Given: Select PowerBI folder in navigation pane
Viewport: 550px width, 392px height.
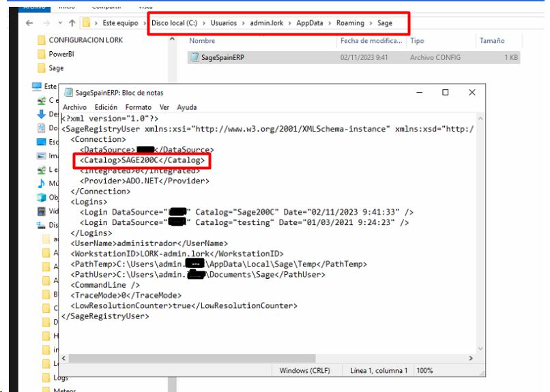Looking at the screenshot, I should pyautogui.click(x=56, y=55).
